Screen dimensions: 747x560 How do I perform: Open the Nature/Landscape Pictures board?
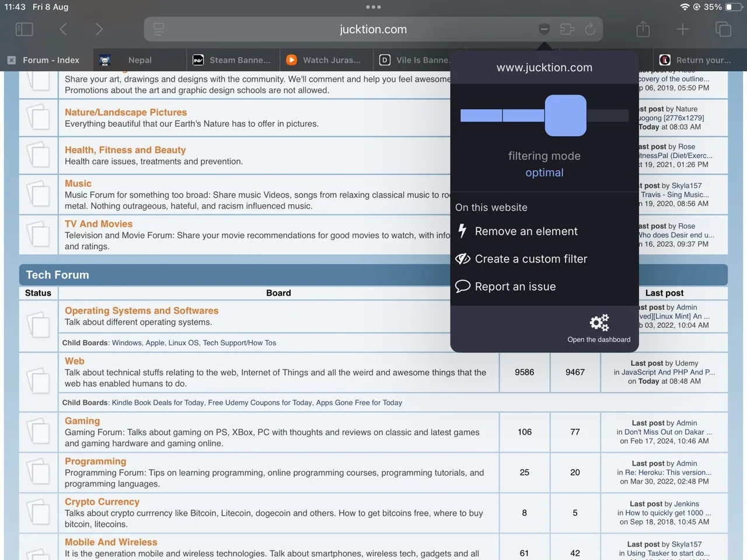[x=125, y=112]
